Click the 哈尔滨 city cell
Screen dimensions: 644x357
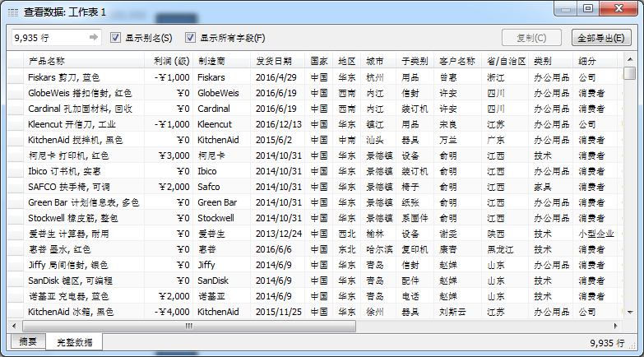378,249
